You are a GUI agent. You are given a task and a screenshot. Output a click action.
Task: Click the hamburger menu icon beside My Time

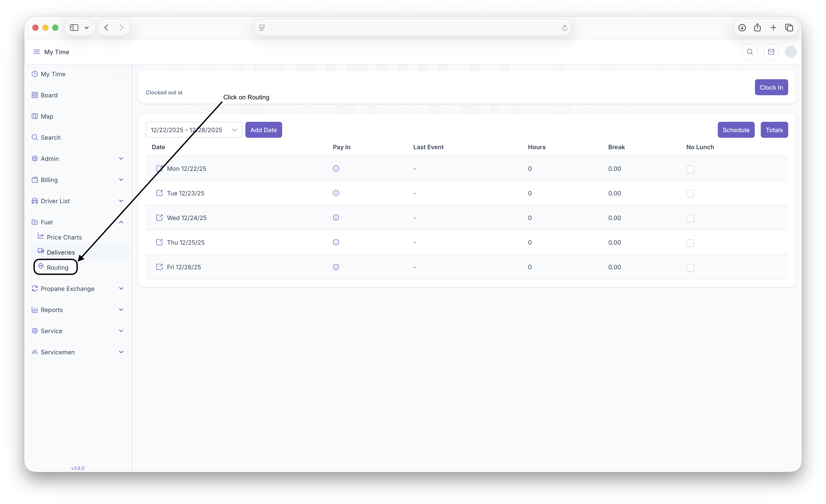[x=37, y=52]
